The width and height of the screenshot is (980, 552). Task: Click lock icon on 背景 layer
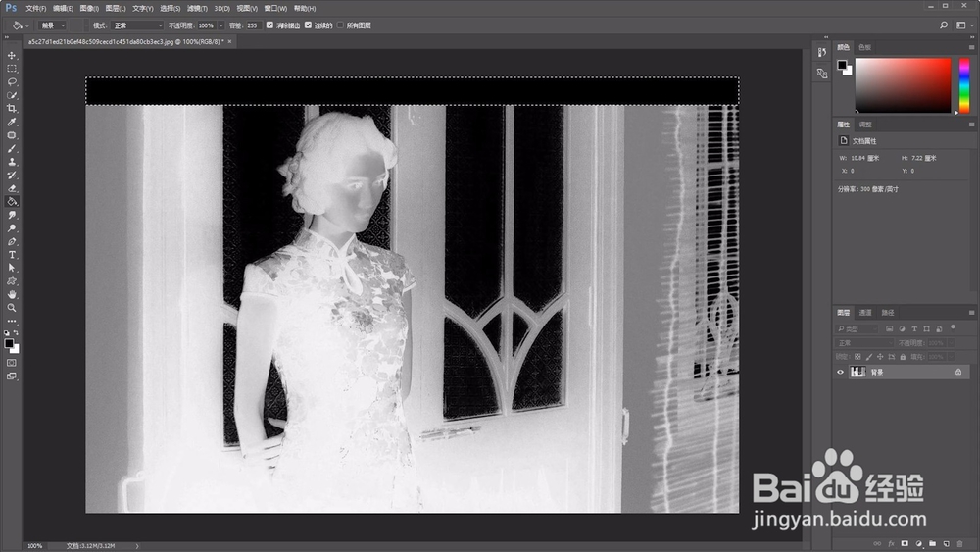click(958, 372)
